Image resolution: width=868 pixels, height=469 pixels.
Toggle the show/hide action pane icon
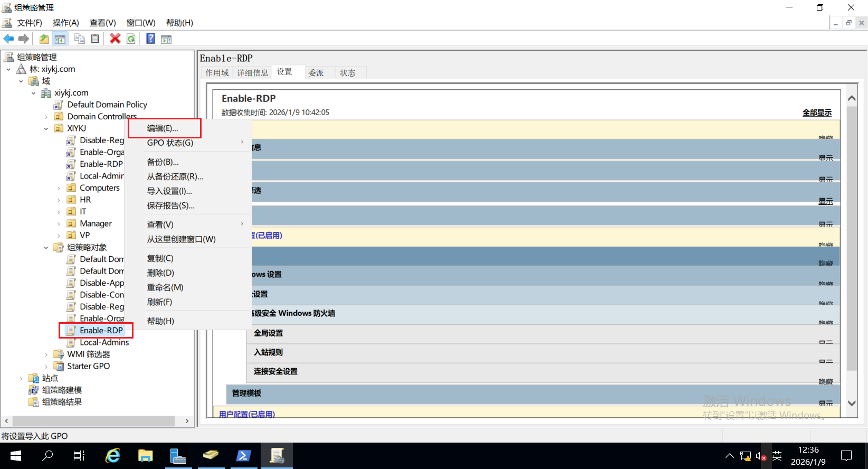tap(166, 39)
